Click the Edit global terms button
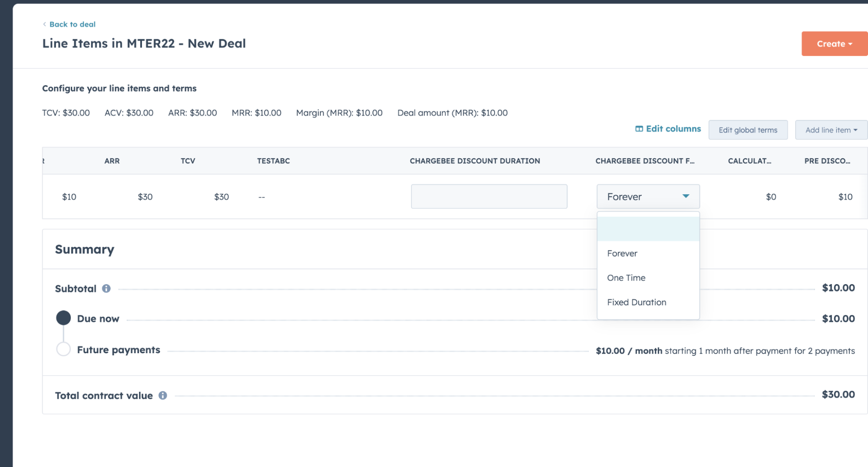 (x=748, y=129)
